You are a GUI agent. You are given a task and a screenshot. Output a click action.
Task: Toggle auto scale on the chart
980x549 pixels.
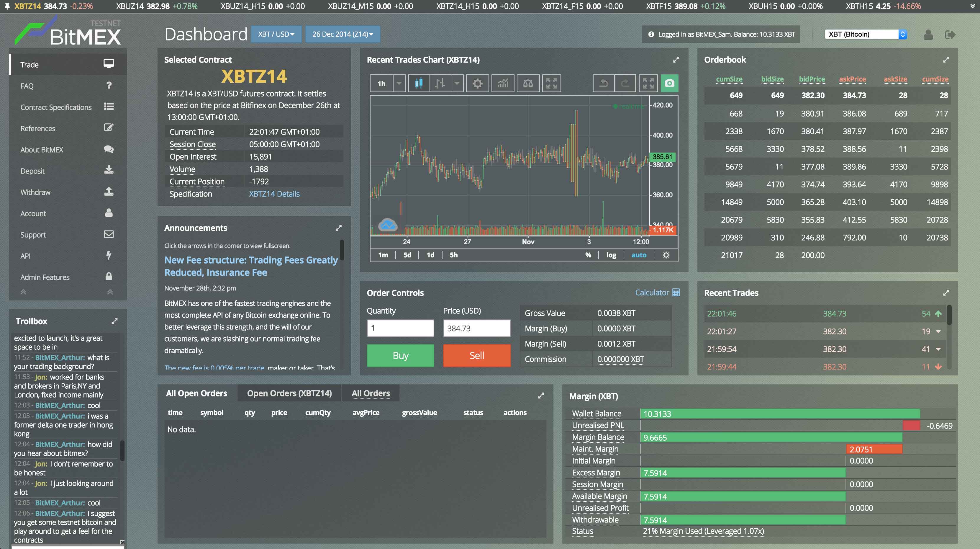click(639, 255)
